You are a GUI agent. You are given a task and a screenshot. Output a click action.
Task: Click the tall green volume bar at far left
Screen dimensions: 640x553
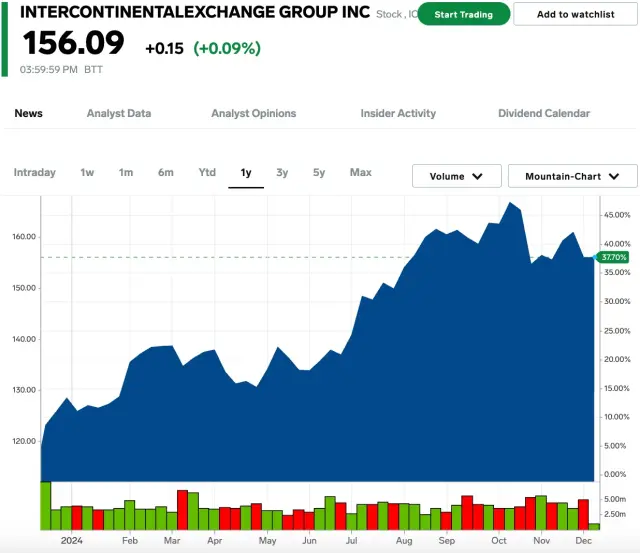coord(45,505)
